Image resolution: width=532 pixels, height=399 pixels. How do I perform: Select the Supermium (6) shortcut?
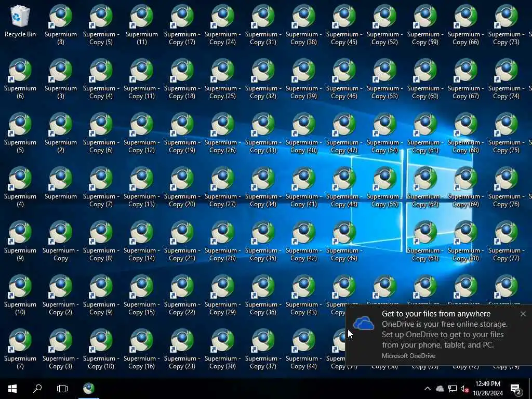coord(20,79)
